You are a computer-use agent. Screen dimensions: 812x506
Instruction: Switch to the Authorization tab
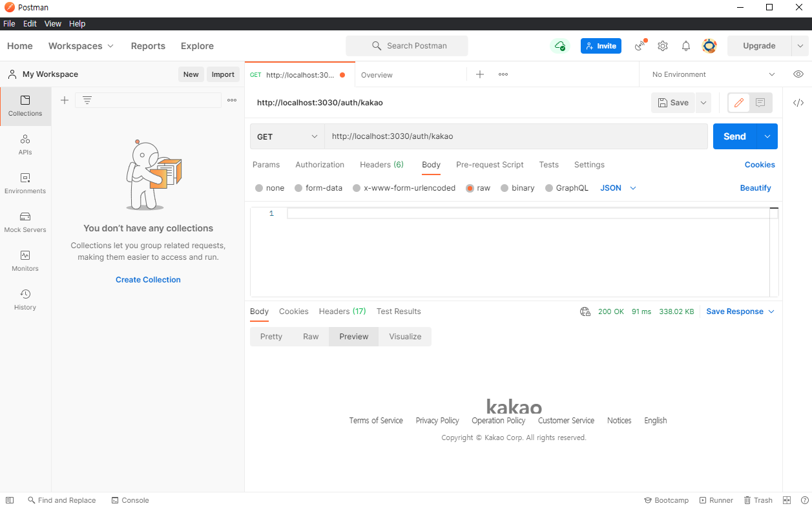point(320,165)
